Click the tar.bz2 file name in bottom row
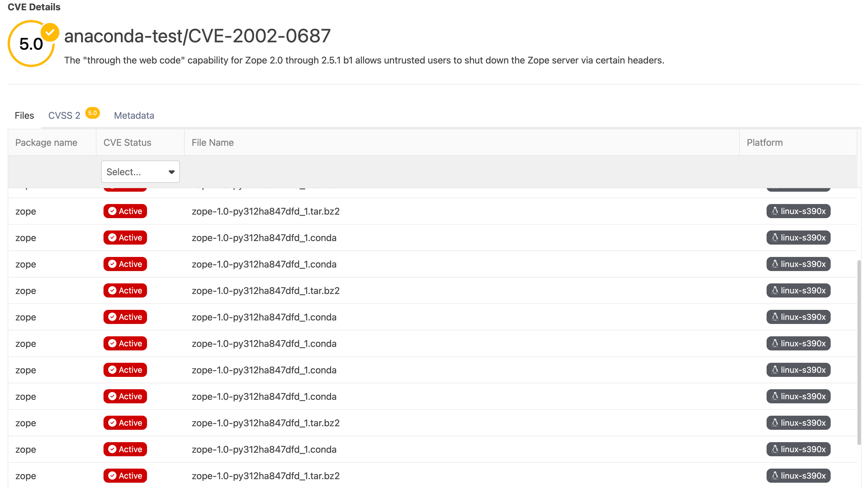The height and width of the screenshot is (488, 868). point(266,476)
